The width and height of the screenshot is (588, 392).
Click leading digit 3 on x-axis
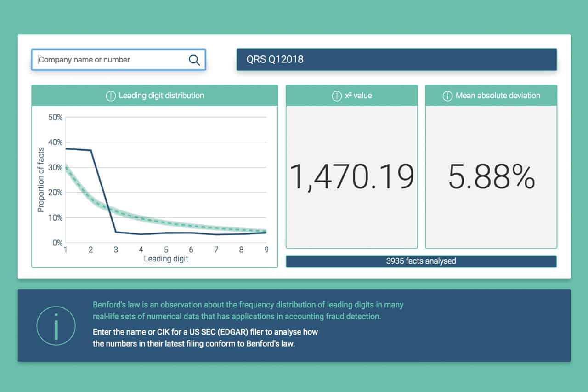tap(116, 250)
